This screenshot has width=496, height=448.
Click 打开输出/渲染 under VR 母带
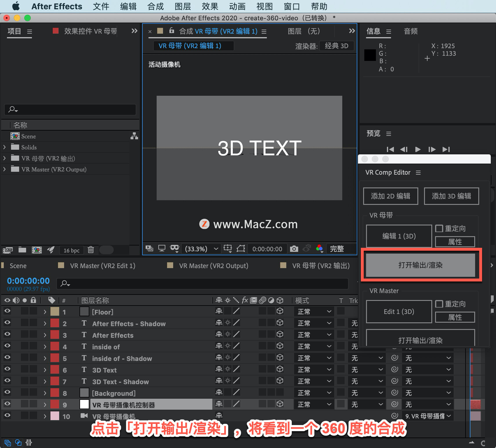[421, 265]
